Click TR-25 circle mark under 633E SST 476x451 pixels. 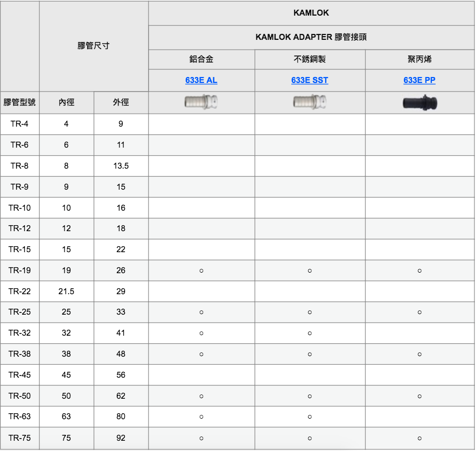click(310, 312)
